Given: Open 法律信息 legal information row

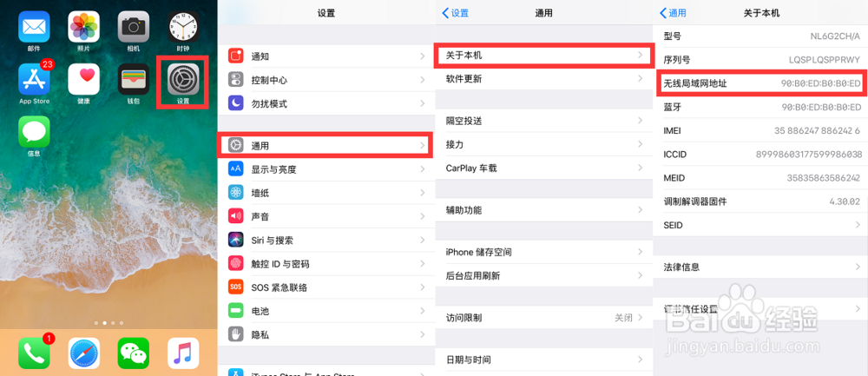Looking at the screenshot, I should [759, 267].
